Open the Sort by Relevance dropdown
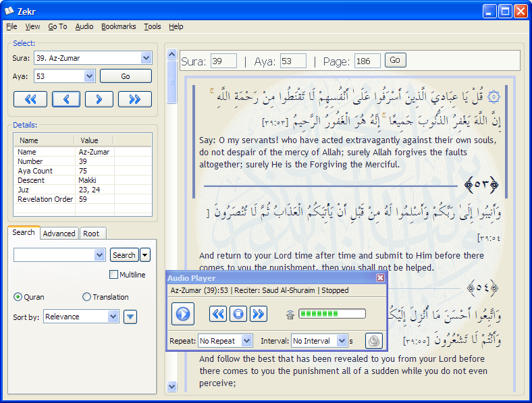Image resolution: width=532 pixels, height=403 pixels. pyautogui.click(x=113, y=317)
